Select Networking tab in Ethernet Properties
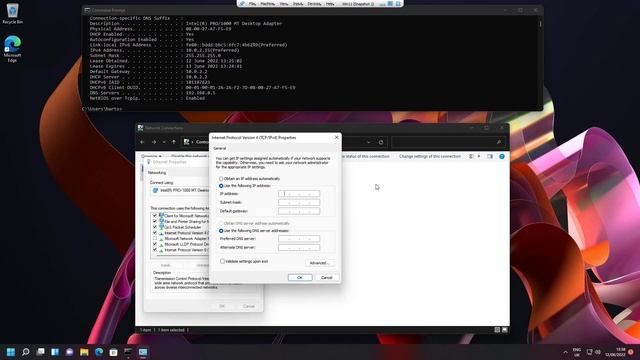This screenshot has width=640, height=360. tap(157, 173)
